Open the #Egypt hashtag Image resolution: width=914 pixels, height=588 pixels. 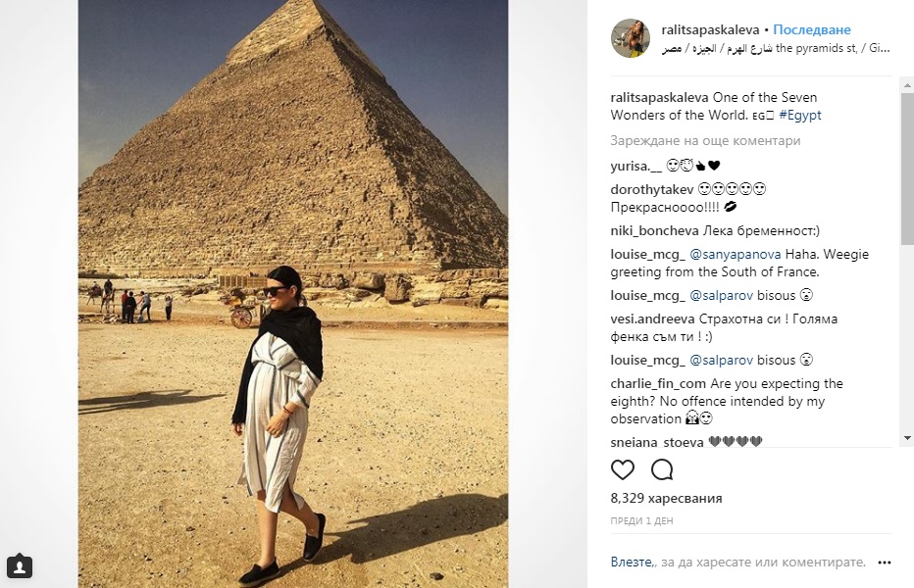click(800, 115)
